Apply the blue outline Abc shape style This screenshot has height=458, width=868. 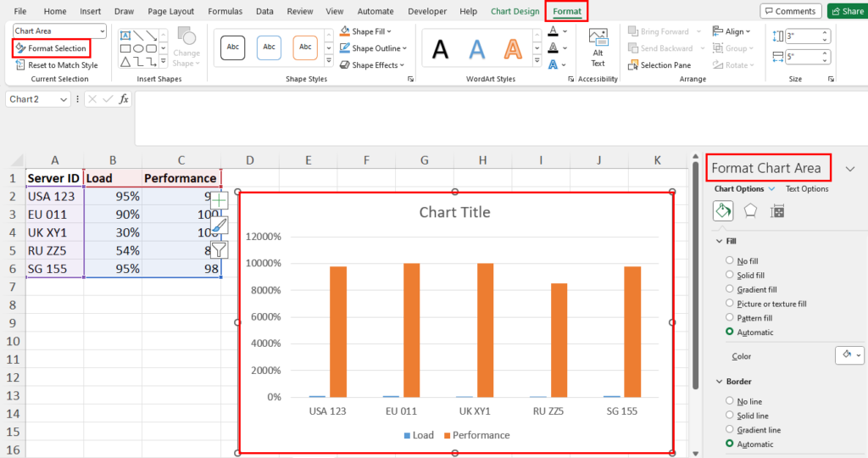click(x=269, y=47)
